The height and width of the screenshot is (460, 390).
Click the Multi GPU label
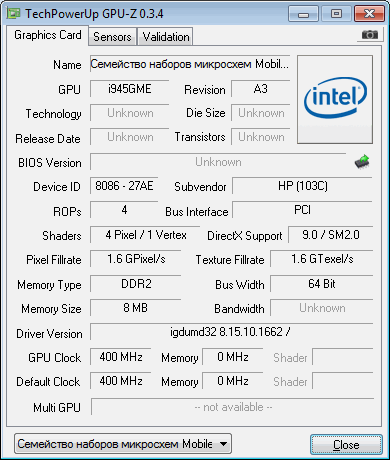[57, 407]
